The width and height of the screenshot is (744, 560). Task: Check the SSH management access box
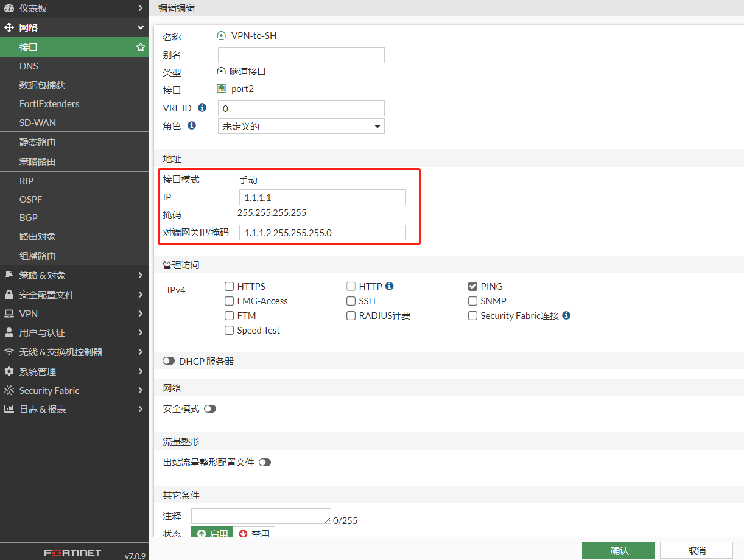pyautogui.click(x=351, y=301)
